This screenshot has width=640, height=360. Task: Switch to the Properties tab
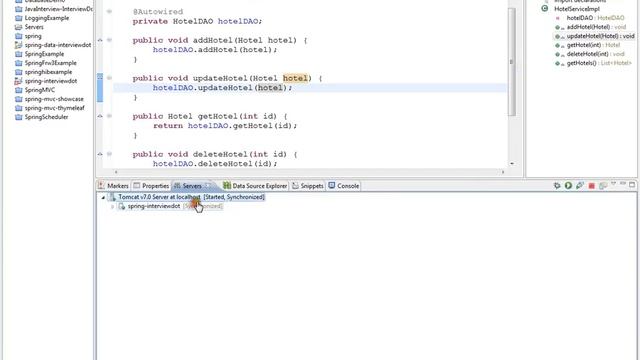151,186
